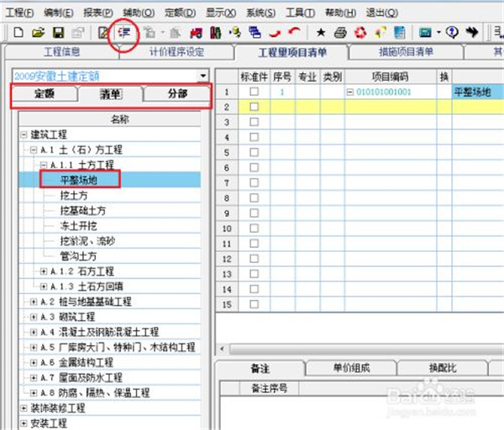Click the red redo curved arrow

(x=294, y=32)
